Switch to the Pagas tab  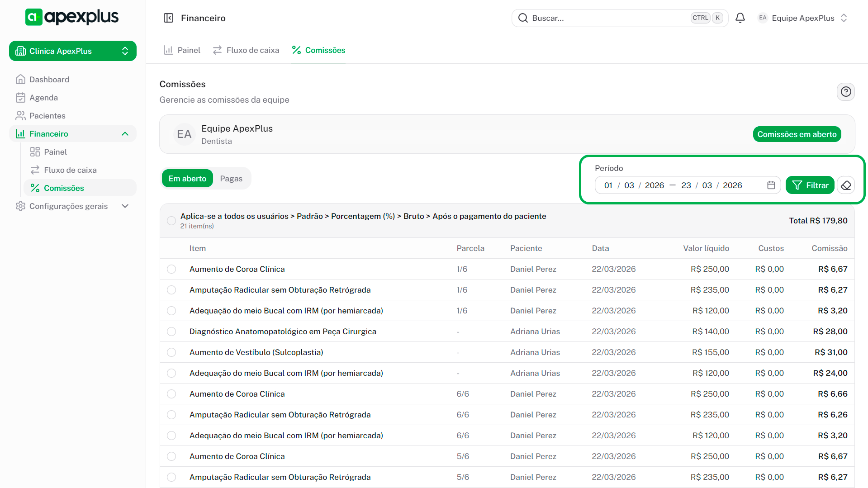[x=231, y=179]
